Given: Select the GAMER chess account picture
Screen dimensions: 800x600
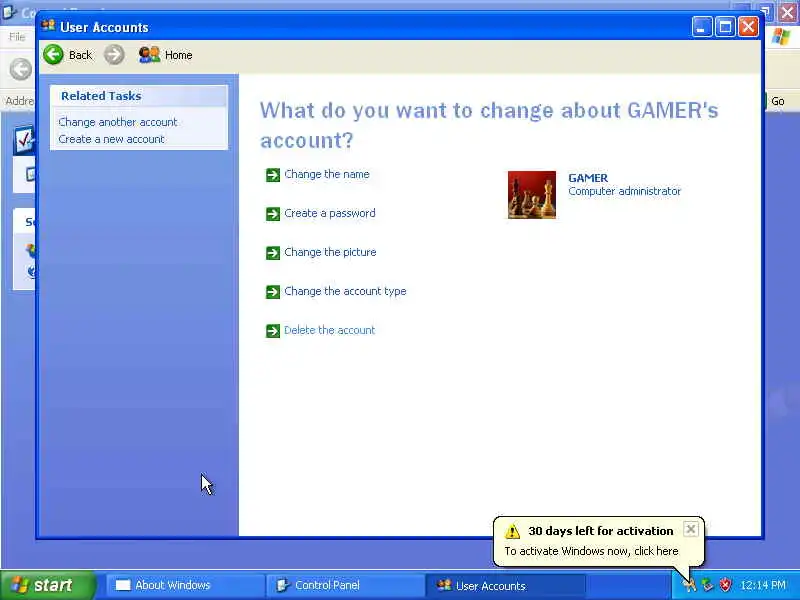Looking at the screenshot, I should (532, 195).
